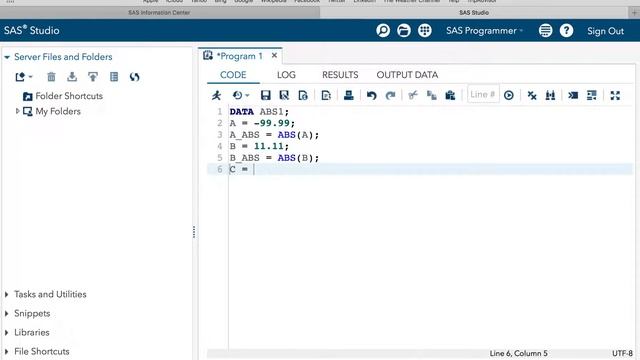Image resolution: width=640 pixels, height=360 pixels.
Task: Click the Sign Out link
Action: [605, 31]
